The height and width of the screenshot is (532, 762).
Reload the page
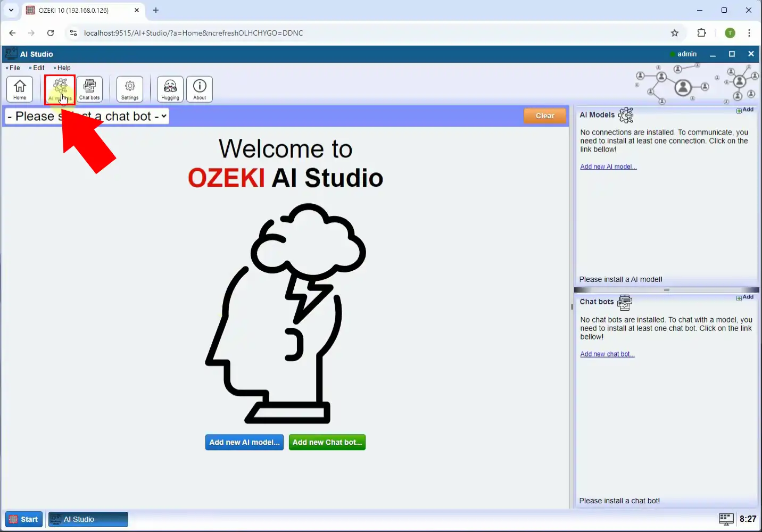pyautogui.click(x=51, y=33)
